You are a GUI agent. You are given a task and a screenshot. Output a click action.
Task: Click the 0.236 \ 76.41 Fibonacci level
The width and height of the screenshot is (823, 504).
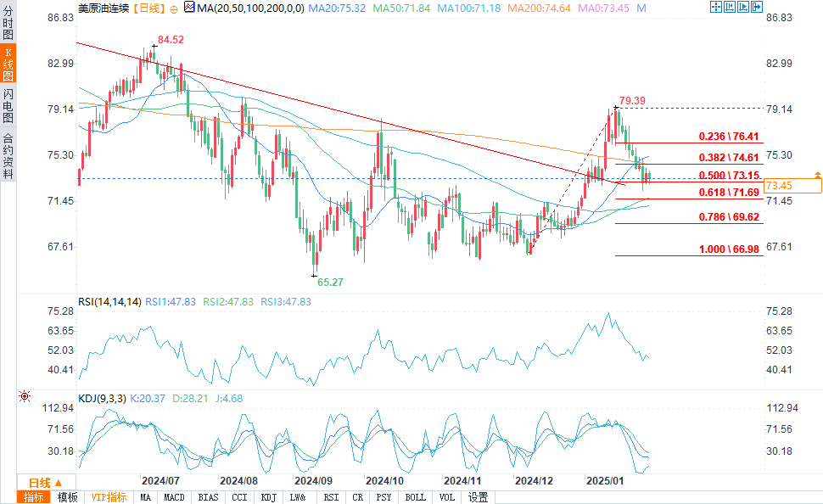tap(729, 137)
